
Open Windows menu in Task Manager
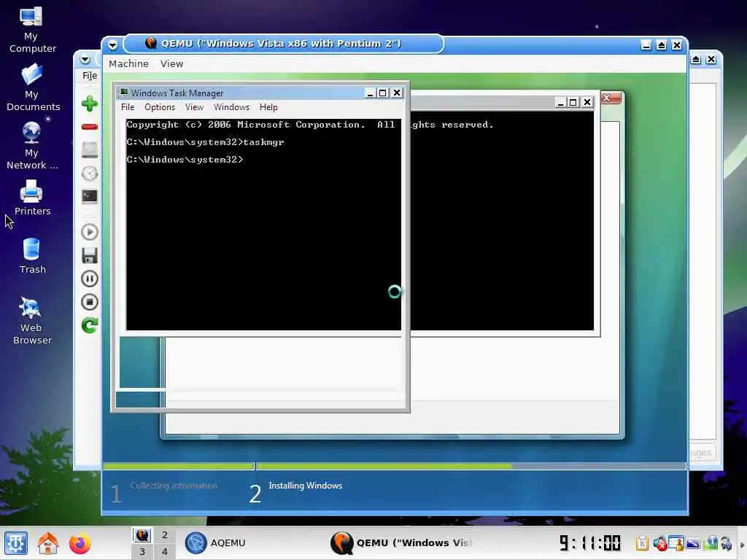click(x=231, y=107)
